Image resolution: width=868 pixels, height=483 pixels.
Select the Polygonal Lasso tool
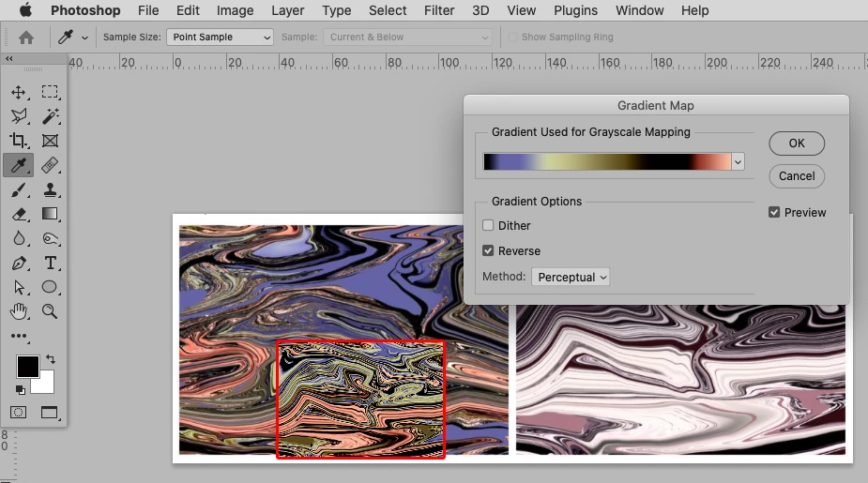click(18, 116)
